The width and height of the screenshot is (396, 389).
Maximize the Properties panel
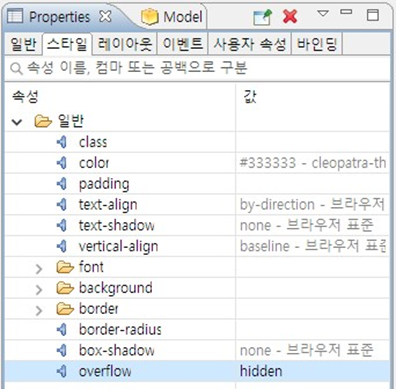click(372, 15)
